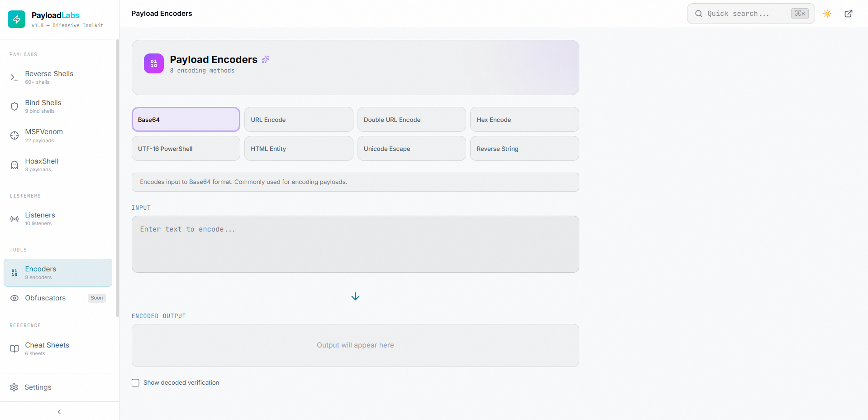Choose Reverse String method

[x=525, y=149]
